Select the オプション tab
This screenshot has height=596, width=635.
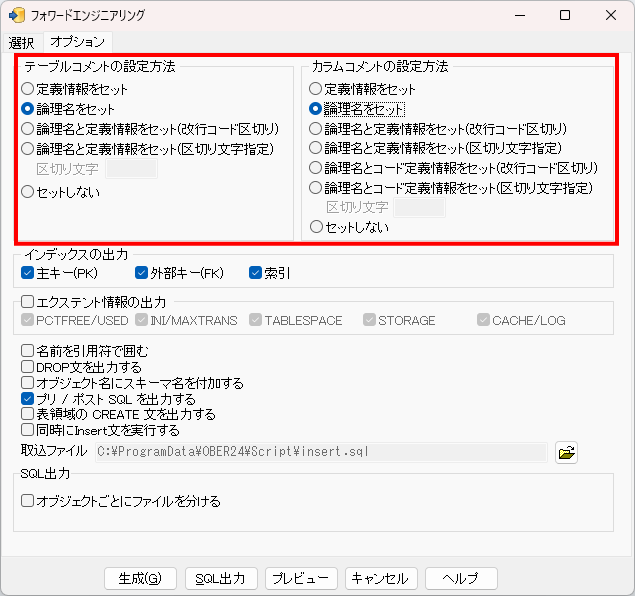click(77, 42)
